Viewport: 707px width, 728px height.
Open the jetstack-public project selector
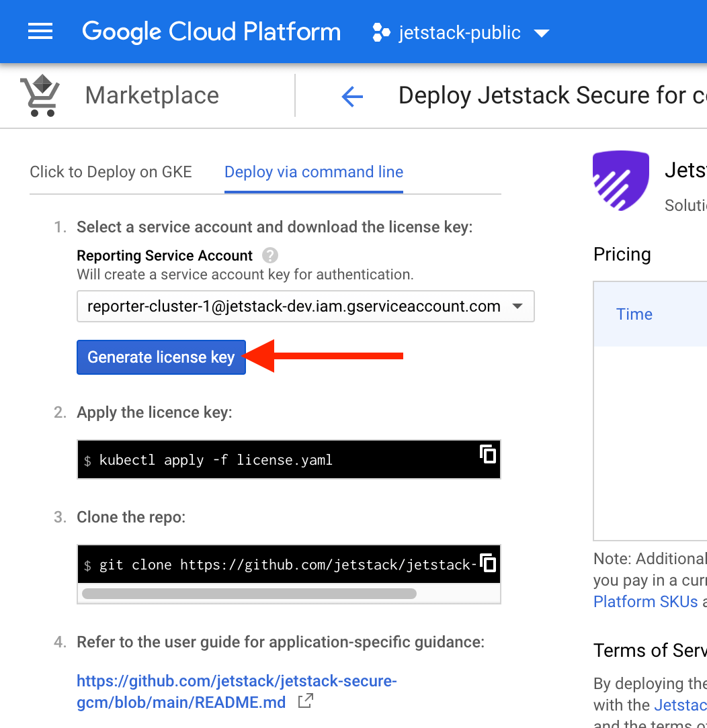click(x=461, y=33)
